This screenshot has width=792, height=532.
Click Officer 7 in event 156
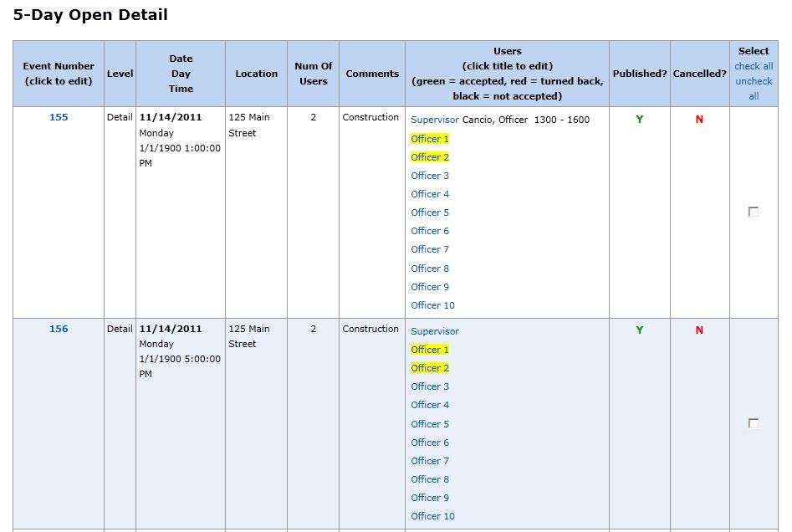coord(430,461)
